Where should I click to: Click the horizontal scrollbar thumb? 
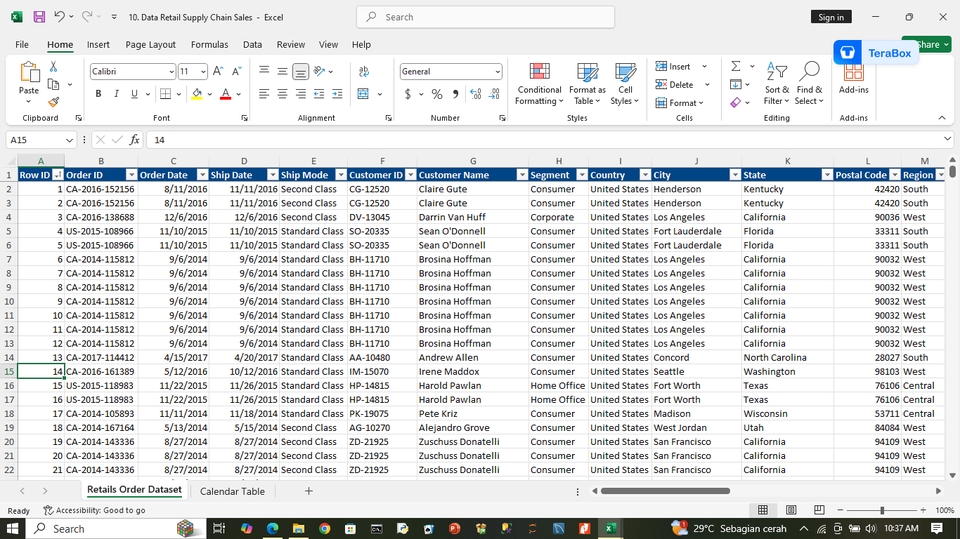click(x=666, y=491)
